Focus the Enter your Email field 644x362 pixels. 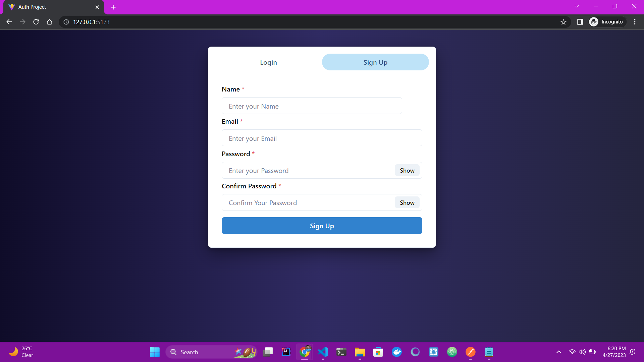coord(322,138)
